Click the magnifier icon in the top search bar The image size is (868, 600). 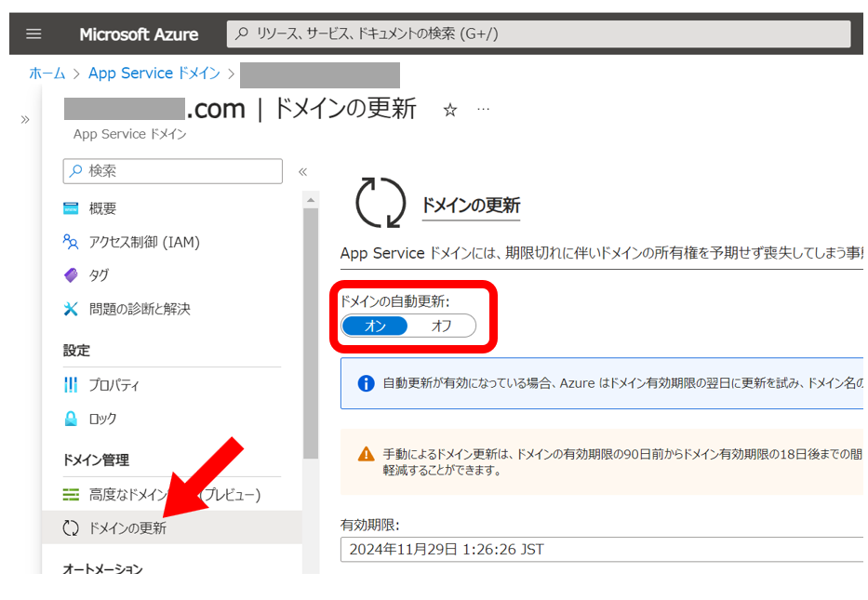(x=242, y=33)
